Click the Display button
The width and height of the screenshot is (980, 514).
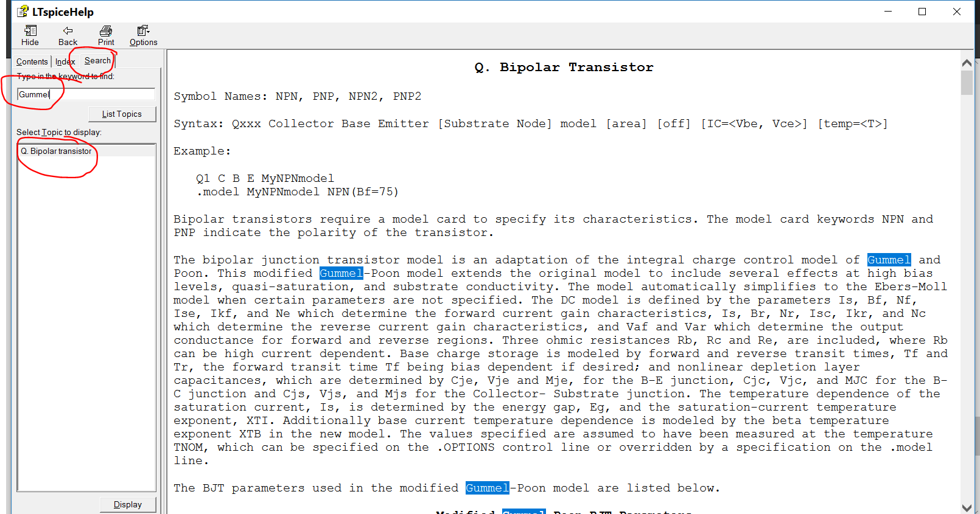tap(128, 504)
